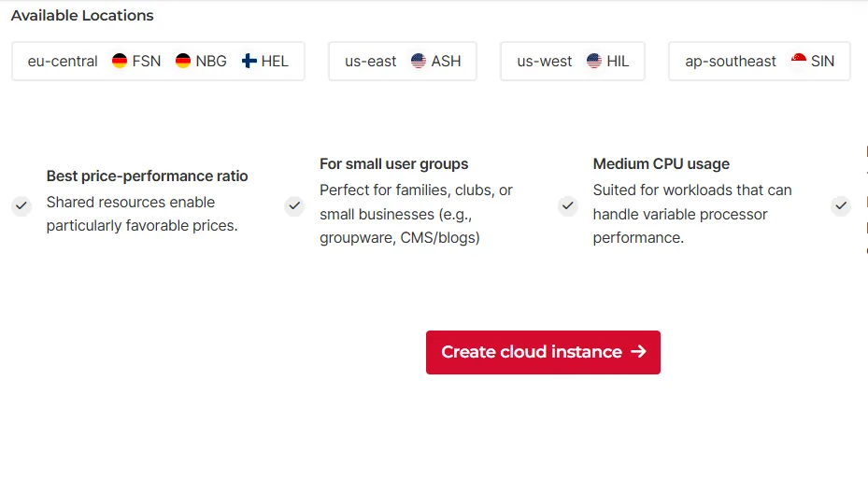Click text 'Suited for workloads that can handle variable'
868x479 pixels.
pyautogui.click(x=692, y=202)
